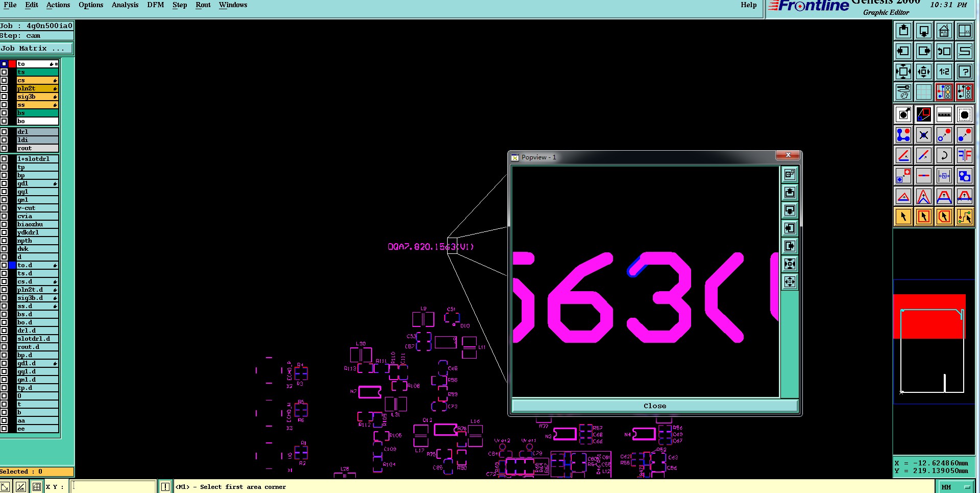
Task: Click the pan right icon in top toolbar
Action: pos(924,51)
